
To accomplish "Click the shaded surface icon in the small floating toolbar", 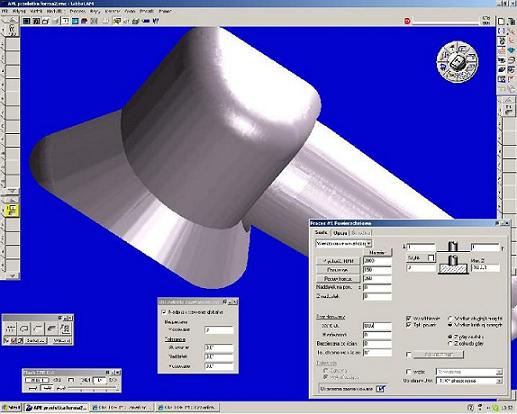I will click(x=52, y=329).
